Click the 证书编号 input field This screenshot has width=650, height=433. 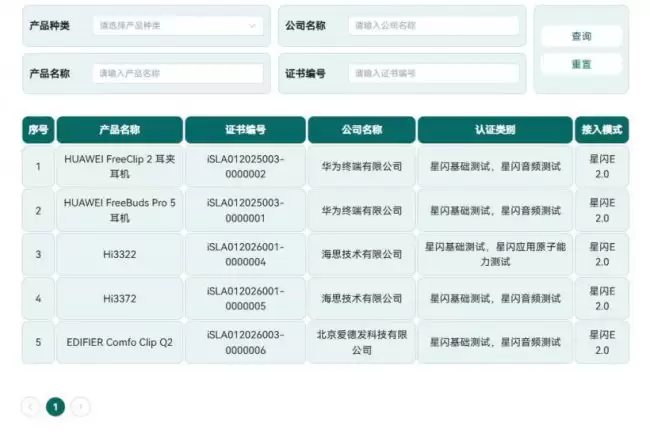pyautogui.click(x=434, y=74)
